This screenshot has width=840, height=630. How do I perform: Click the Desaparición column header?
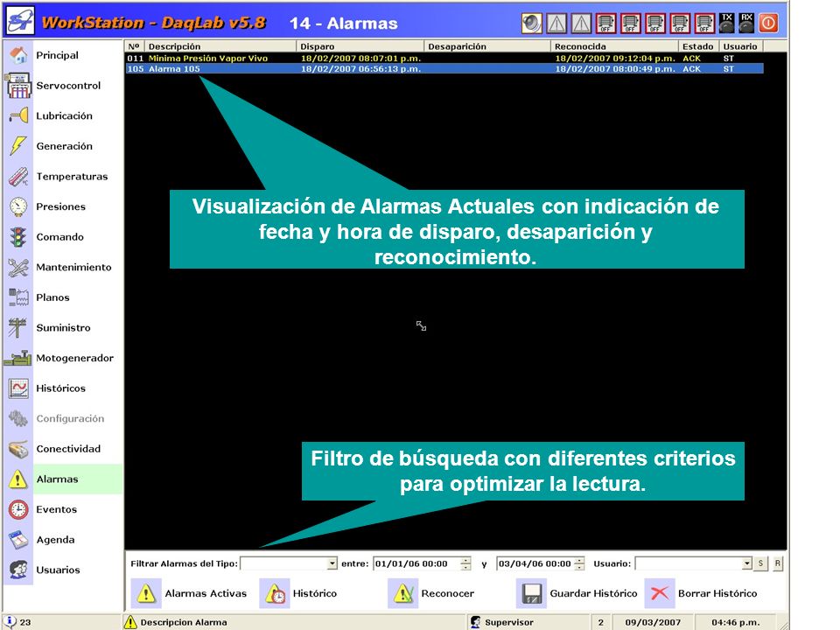click(487, 46)
